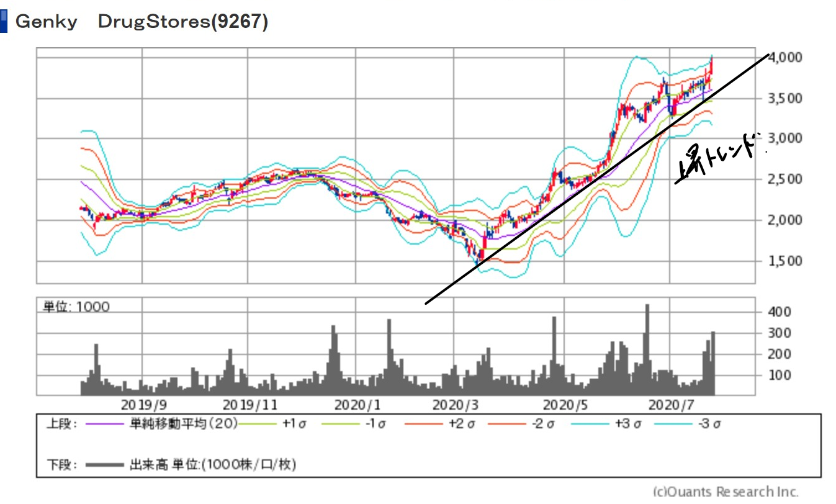The height and width of the screenshot is (504, 836).
Task: Click the 2020/7 date label
Action: click(x=670, y=405)
